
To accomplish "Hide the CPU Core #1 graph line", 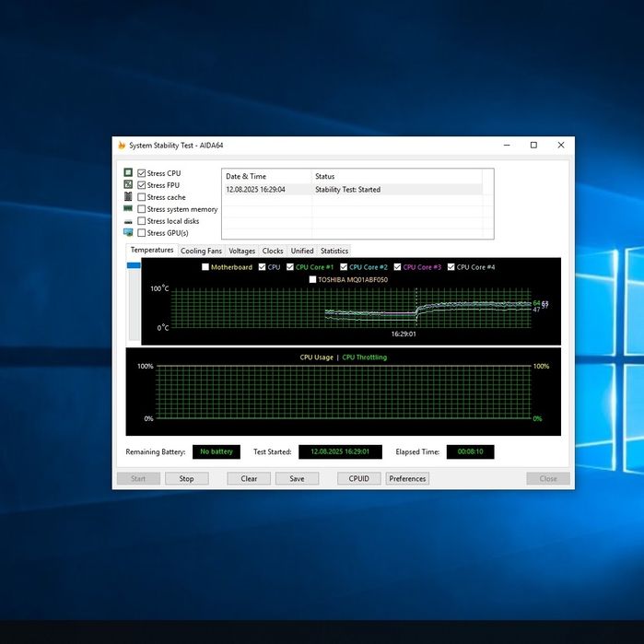I will pyautogui.click(x=290, y=267).
